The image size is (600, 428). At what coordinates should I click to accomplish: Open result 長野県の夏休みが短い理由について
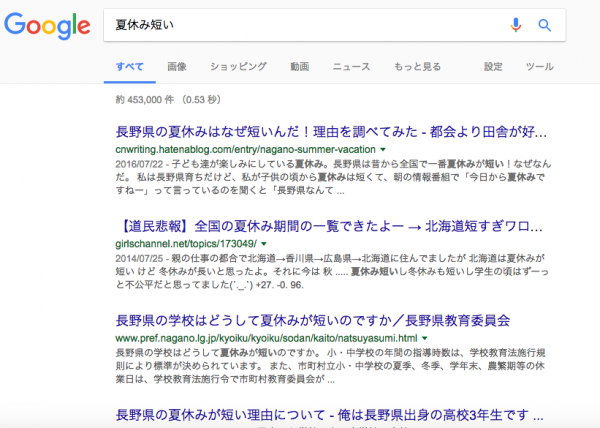(x=329, y=415)
